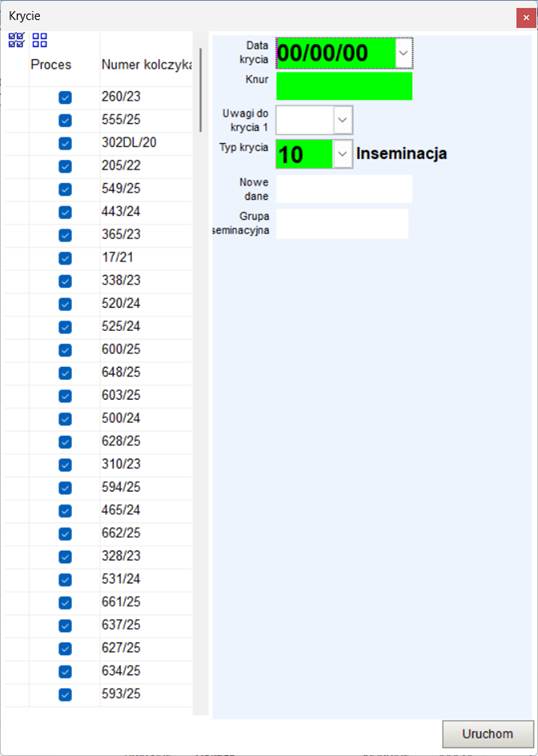Uncheck the checkbox for 328/23
This screenshot has height=756, width=538.
tap(65, 557)
